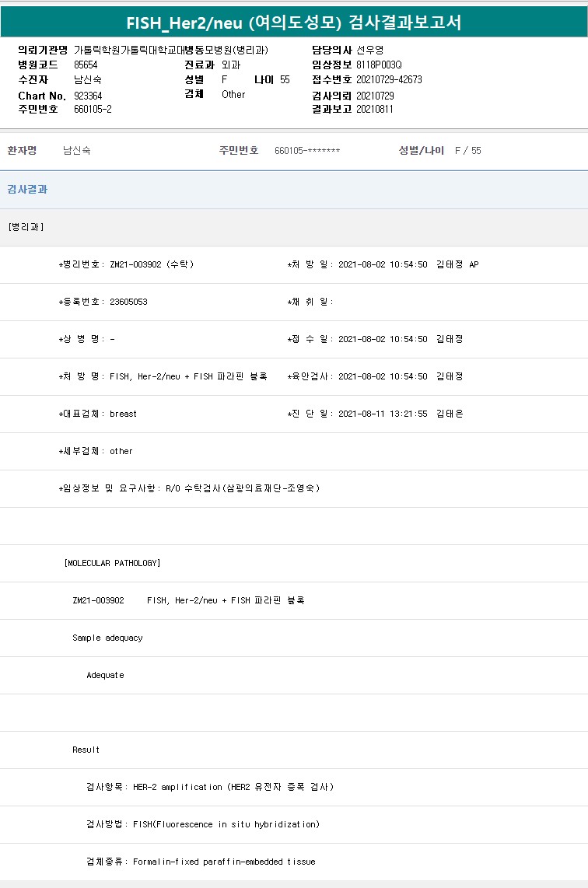Click the 검사결과 section heading
Image resolution: width=588 pixels, height=888 pixels.
(27, 189)
